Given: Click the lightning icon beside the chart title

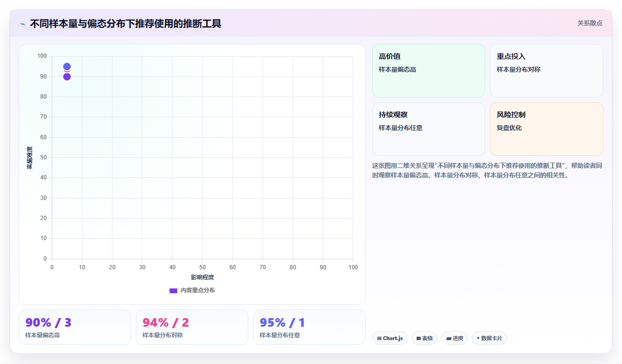Looking at the screenshot, I should tap(22, 24).
